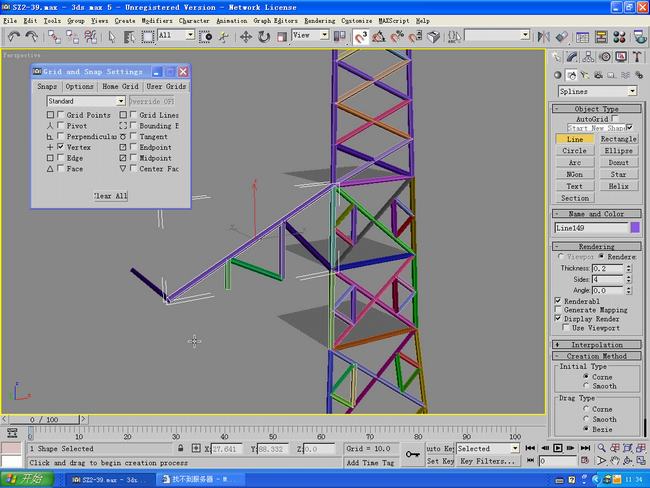Select the Select Object arrow tool
650x488 pixels.
pos(112,37)
